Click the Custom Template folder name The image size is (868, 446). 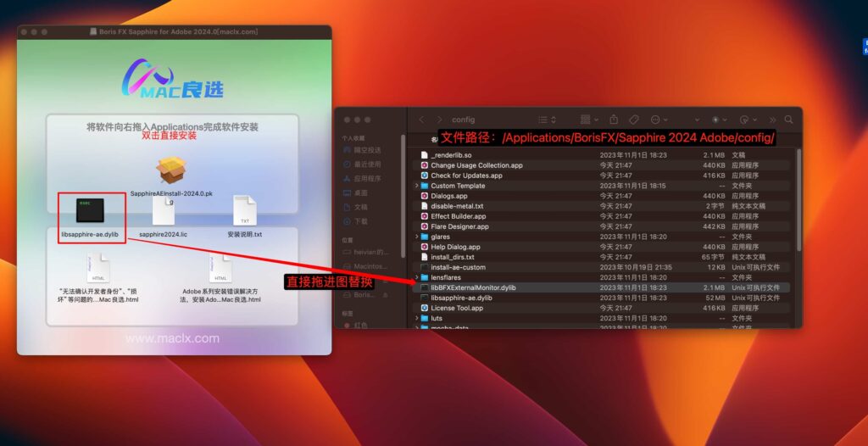[458, 186]
